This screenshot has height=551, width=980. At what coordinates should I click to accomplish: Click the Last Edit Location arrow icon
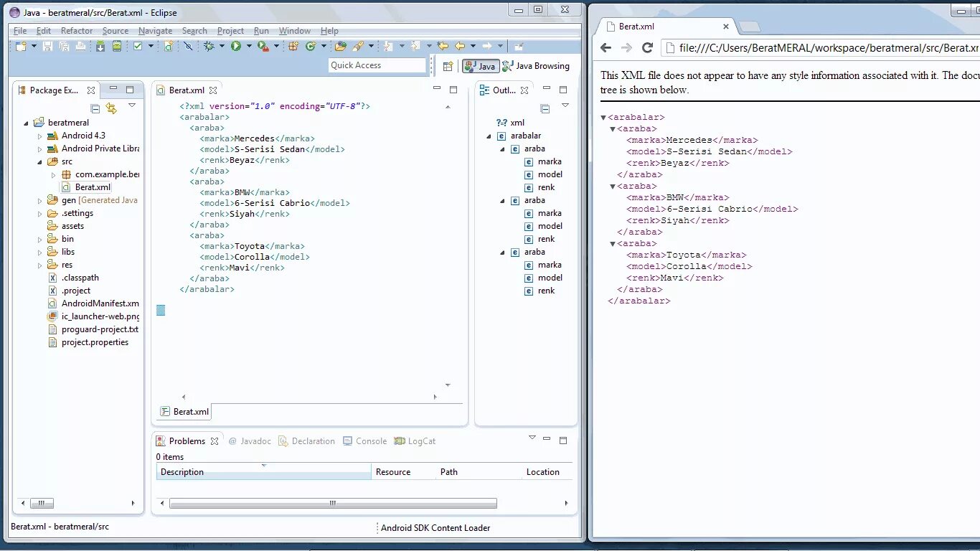tap(443, 46)
